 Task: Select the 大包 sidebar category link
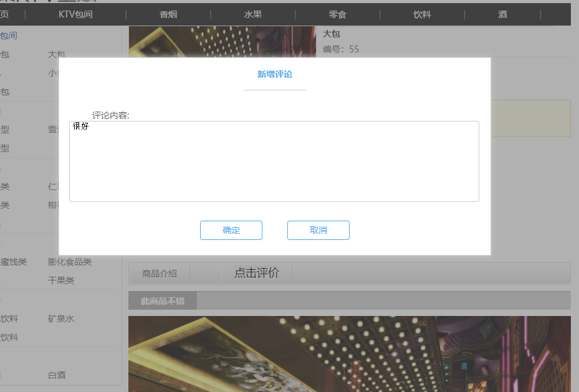pos(57,54)
